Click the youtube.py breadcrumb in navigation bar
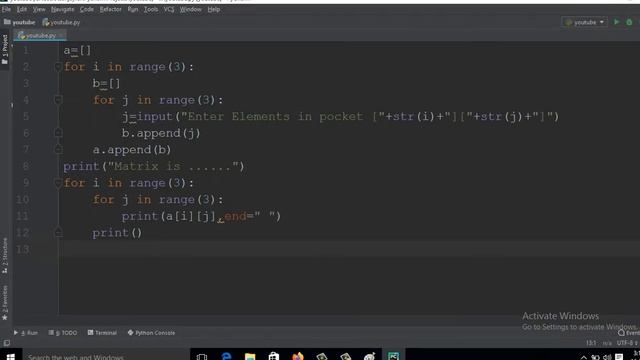 click(x=61, y=22)
